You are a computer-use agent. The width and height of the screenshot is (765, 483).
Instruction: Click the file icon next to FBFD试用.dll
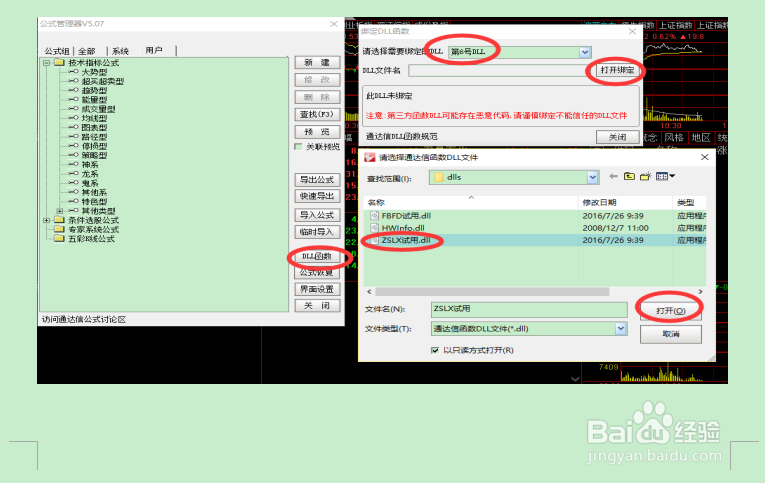(x=374, y=216)
